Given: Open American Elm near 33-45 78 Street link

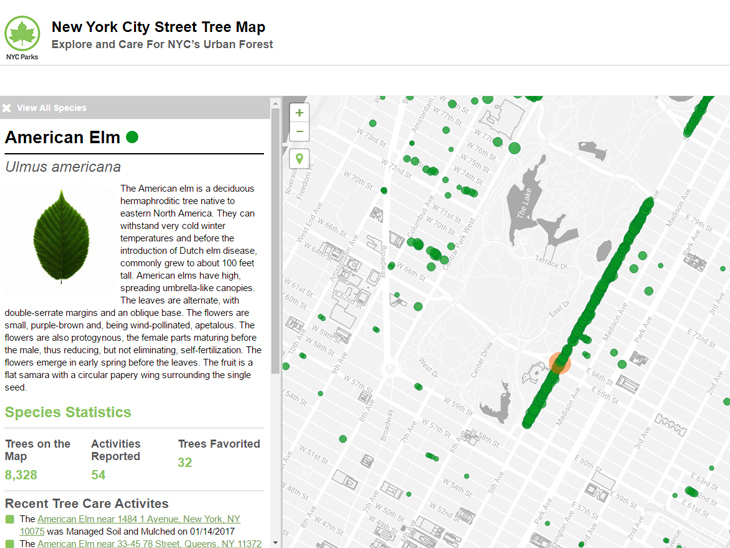Looking at the screenshot, I should click(x=149, y=543).
